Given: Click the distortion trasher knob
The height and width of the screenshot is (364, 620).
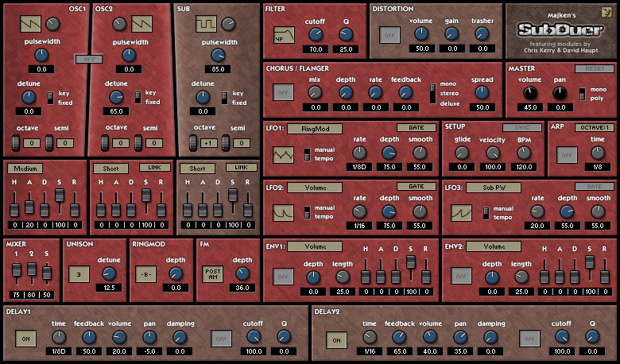Looking at the screenshot, I should tap(482, 34).
